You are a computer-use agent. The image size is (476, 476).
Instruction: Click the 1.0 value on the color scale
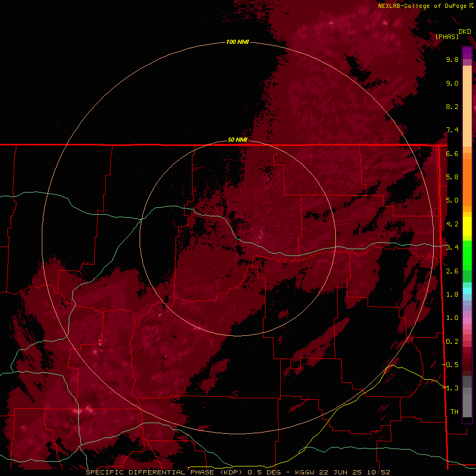pos(452,318)
